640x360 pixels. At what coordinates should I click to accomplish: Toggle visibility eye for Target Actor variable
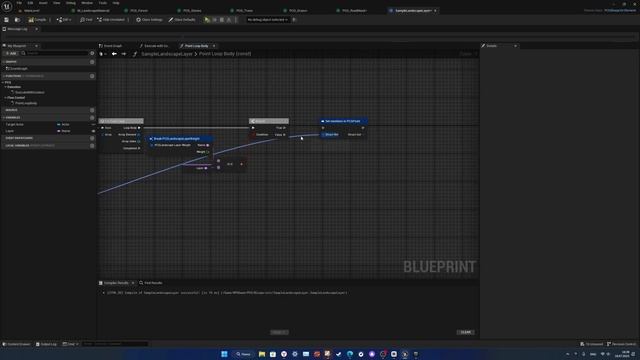pyautogui.click(x=93, y=124)
